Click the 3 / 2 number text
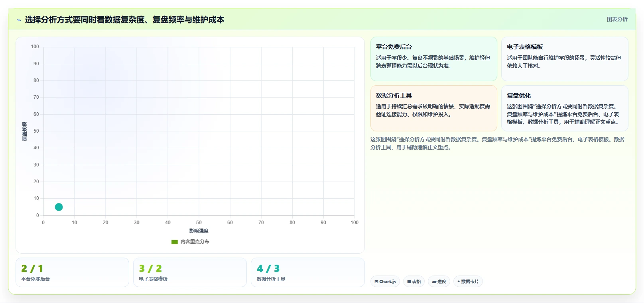 [150, 269]
